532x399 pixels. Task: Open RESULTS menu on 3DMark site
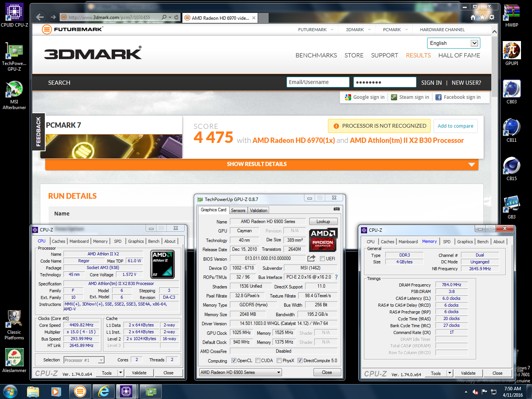[418, 55]
